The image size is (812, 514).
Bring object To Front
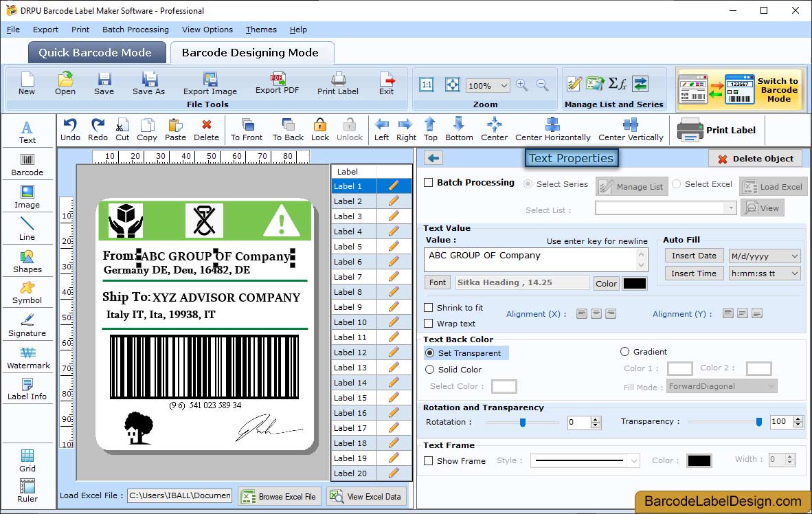(x=247, y=130)
